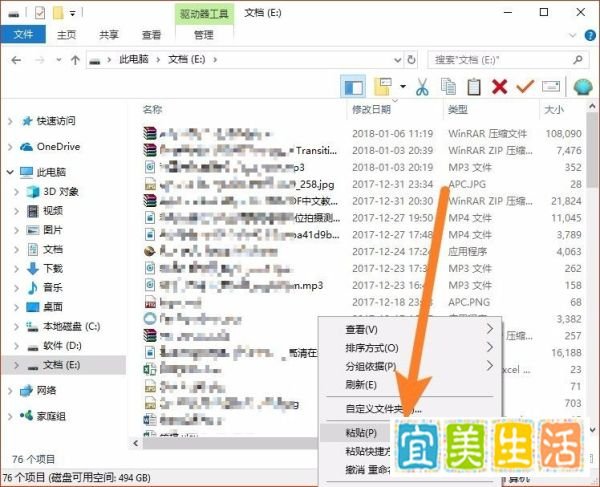Collapse the 此电脑 tree node
Screen dimensions: 600x487
(10, 173)
